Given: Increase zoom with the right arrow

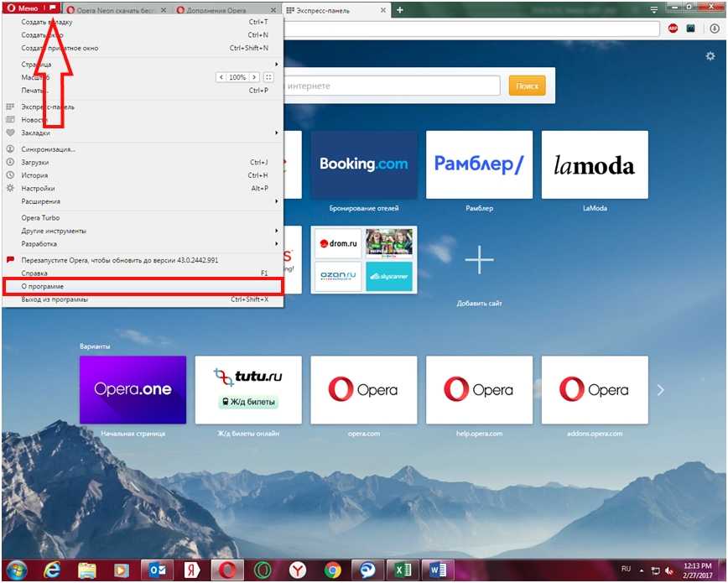Looking at the screenshot, I should coord(254,77).
